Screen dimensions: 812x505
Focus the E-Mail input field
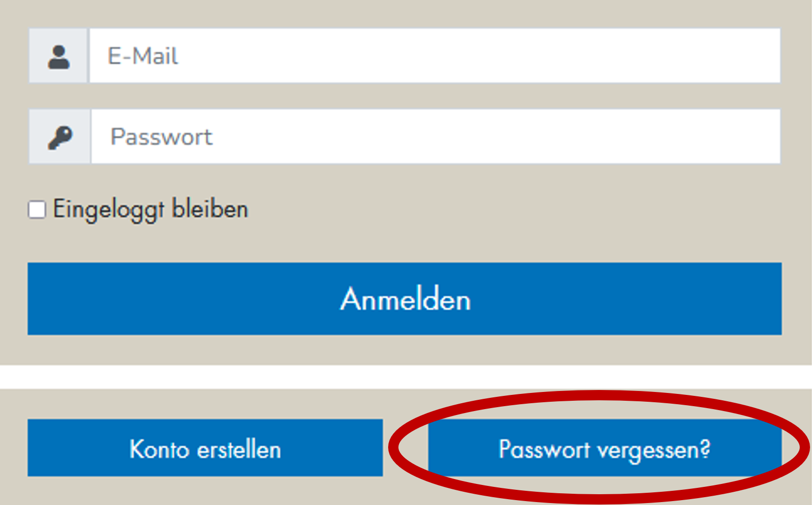(x=435, y=56)
